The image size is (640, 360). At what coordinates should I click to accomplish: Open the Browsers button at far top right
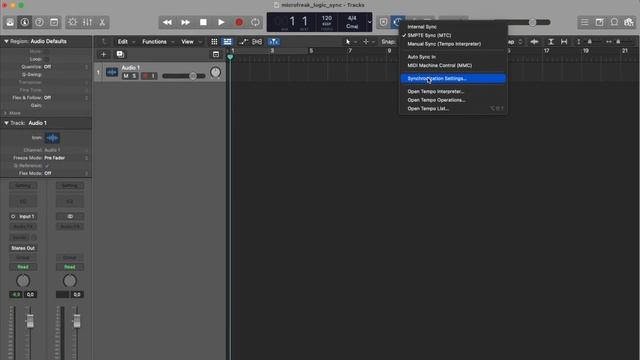(x=629, y=22)
